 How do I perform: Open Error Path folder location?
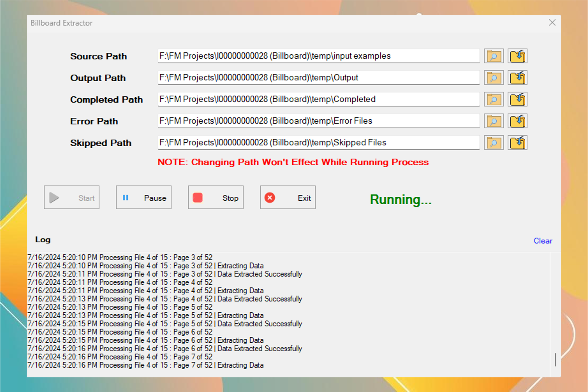[x=517, y=121]
